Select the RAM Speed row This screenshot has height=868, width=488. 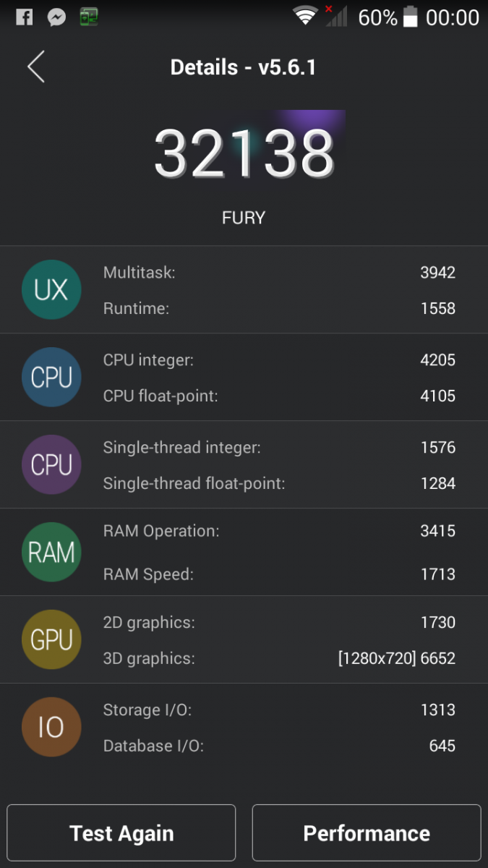pos(279,574)
